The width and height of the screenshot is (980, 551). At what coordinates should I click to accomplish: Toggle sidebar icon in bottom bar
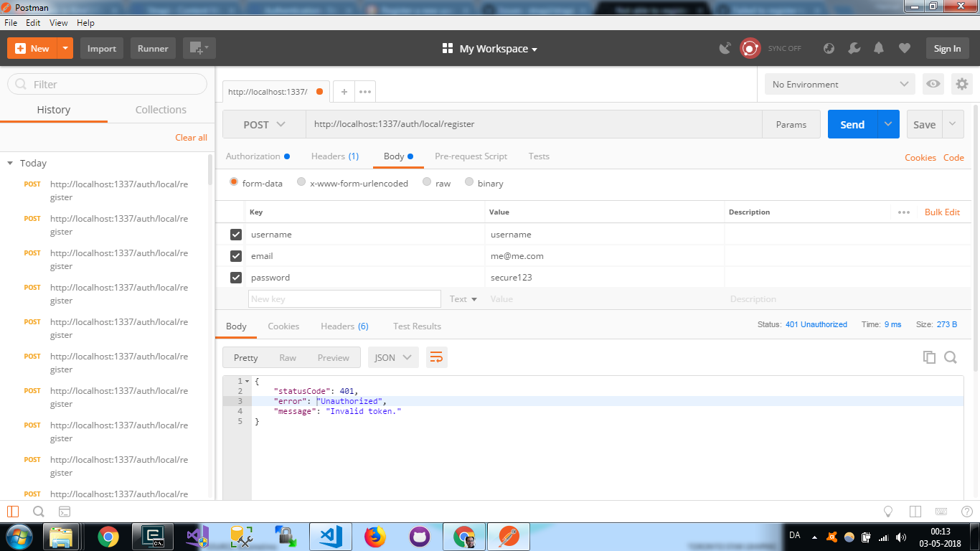click(13, 512)
